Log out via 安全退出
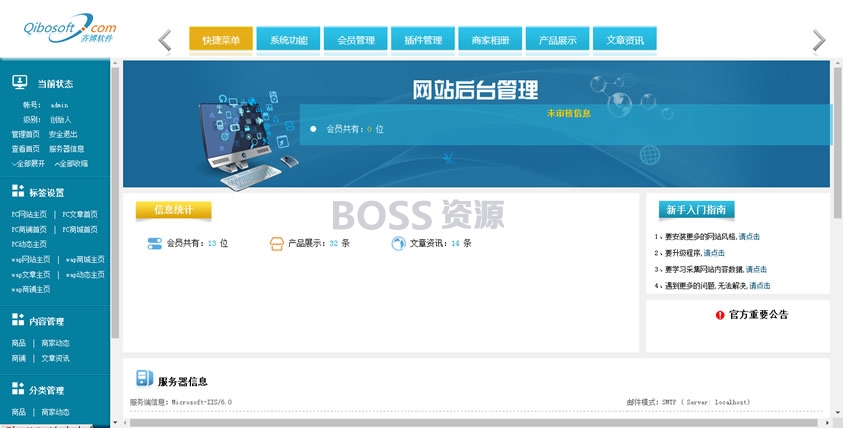Viewport: 843px width, 428px height. 63,134
